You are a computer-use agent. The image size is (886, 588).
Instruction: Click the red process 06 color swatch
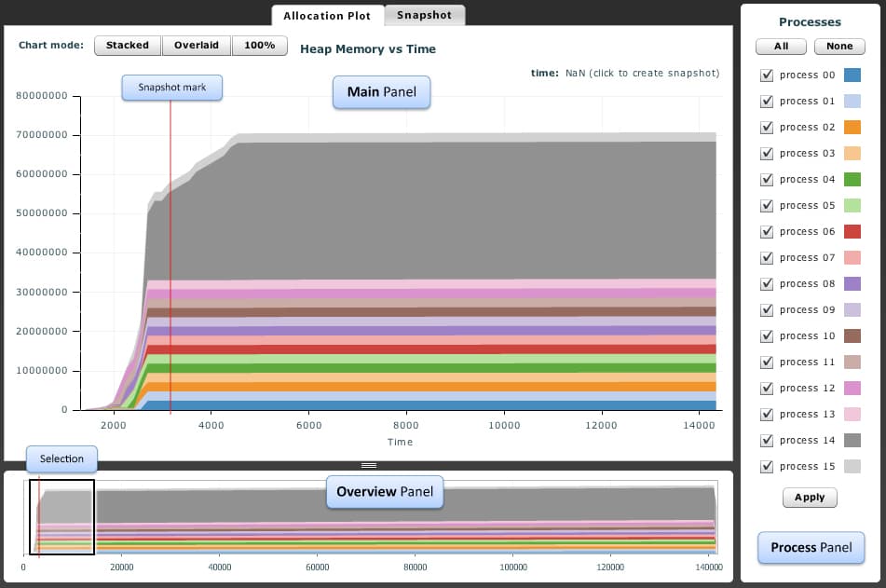pos(852,232)
